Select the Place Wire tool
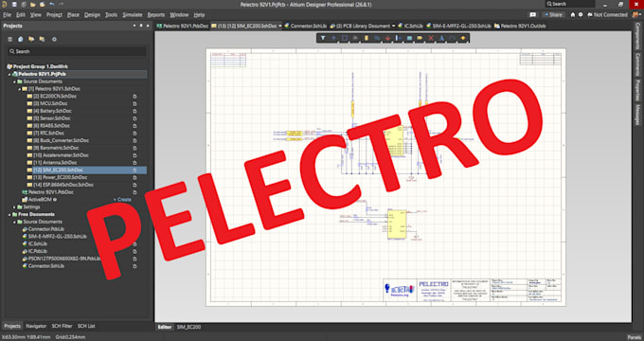This screenshot has height=341, width=644. (x=377, y=38)
